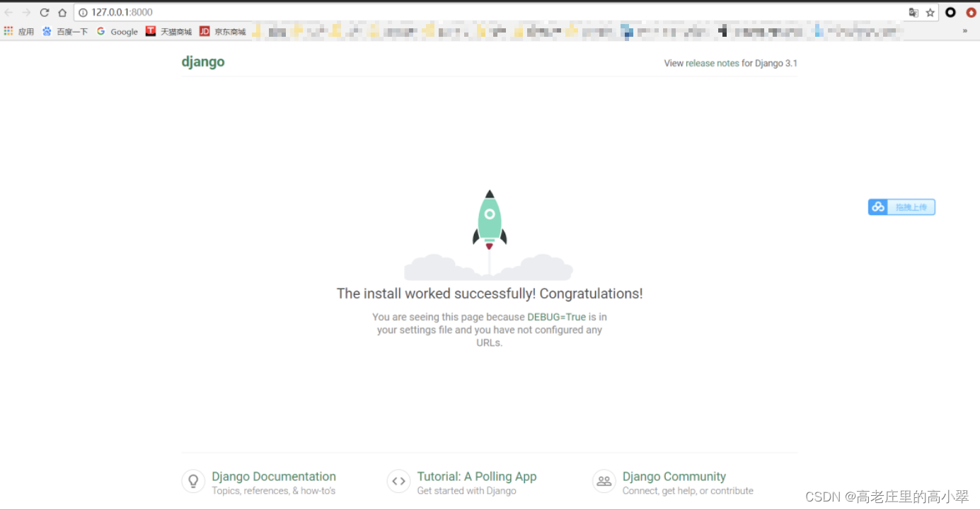The height and width of the screenshot is (510, 980).
Task: Open the translate icon in address bar
Action: click(x=913, y=12)
